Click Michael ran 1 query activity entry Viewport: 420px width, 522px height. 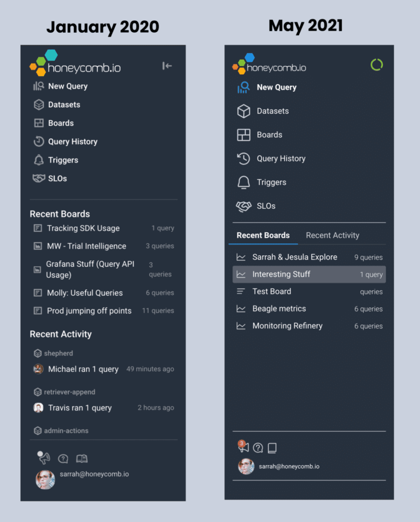[83, 369]
